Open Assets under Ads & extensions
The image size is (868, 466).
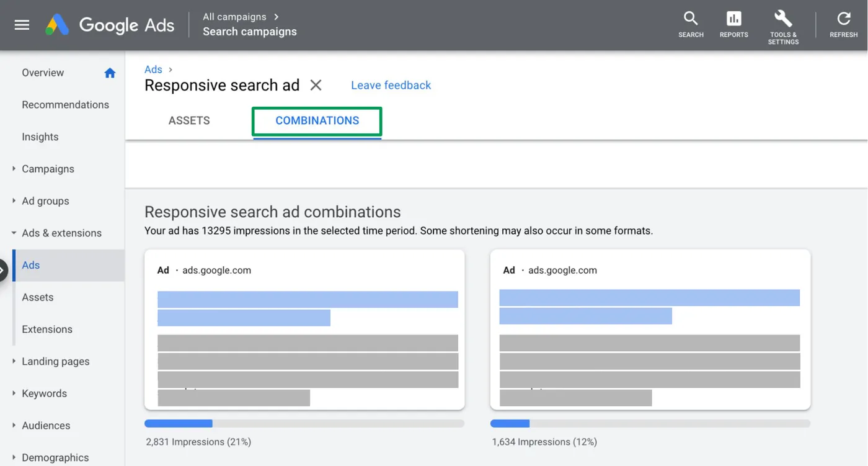(38, 297)
